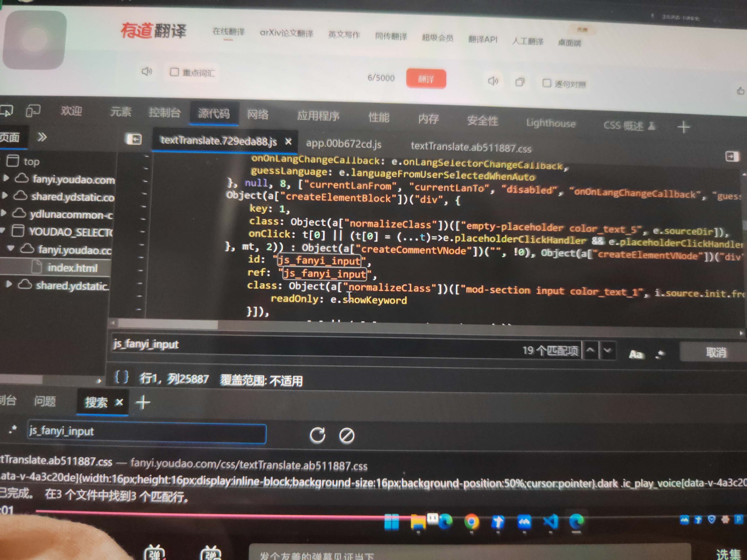747x560 pixels.
Task: Open VS Code from the taskbar
Action: point(550,522)
